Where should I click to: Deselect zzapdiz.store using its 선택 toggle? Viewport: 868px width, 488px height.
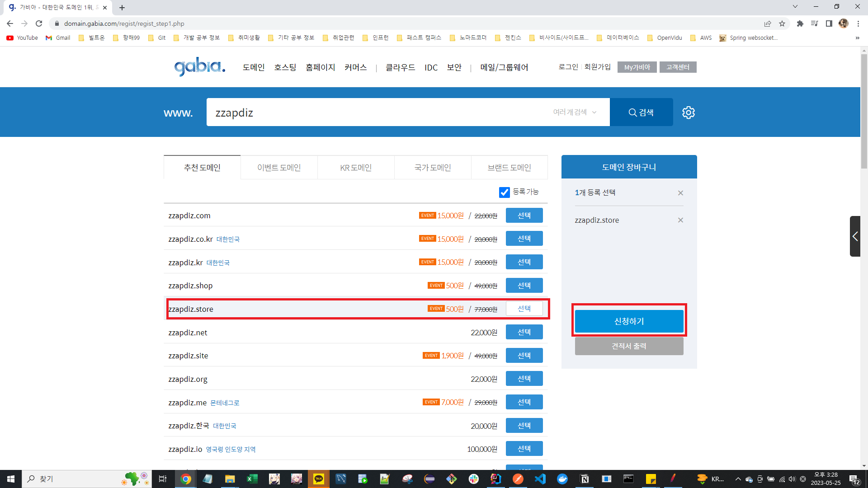coord(524,309)
